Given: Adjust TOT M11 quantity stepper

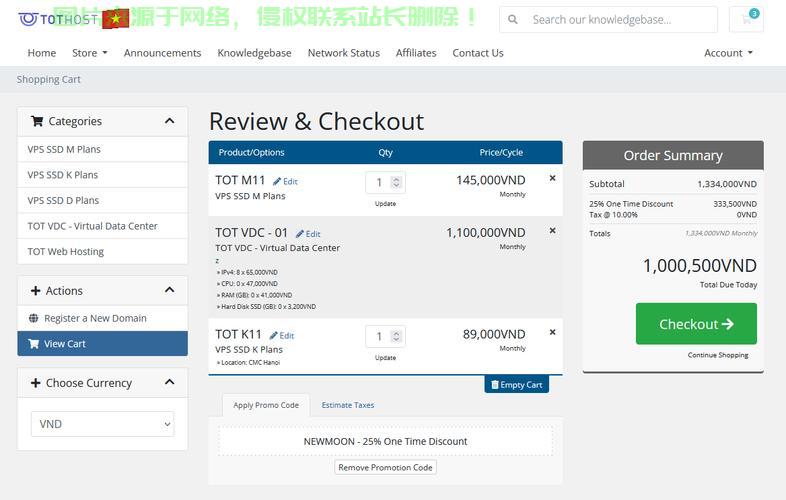Looking at the screenshot, I should [x=396, y=182].
